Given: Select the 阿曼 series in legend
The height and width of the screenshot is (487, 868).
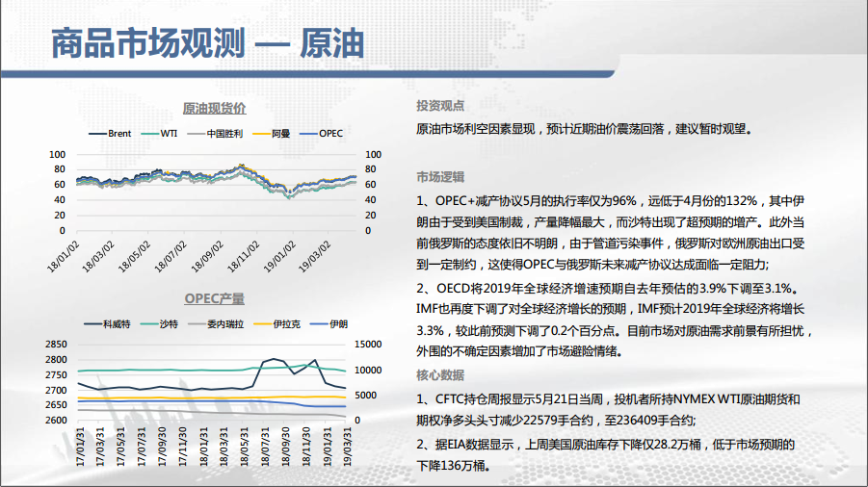Looking at the screenshot, I should [273, 134].
